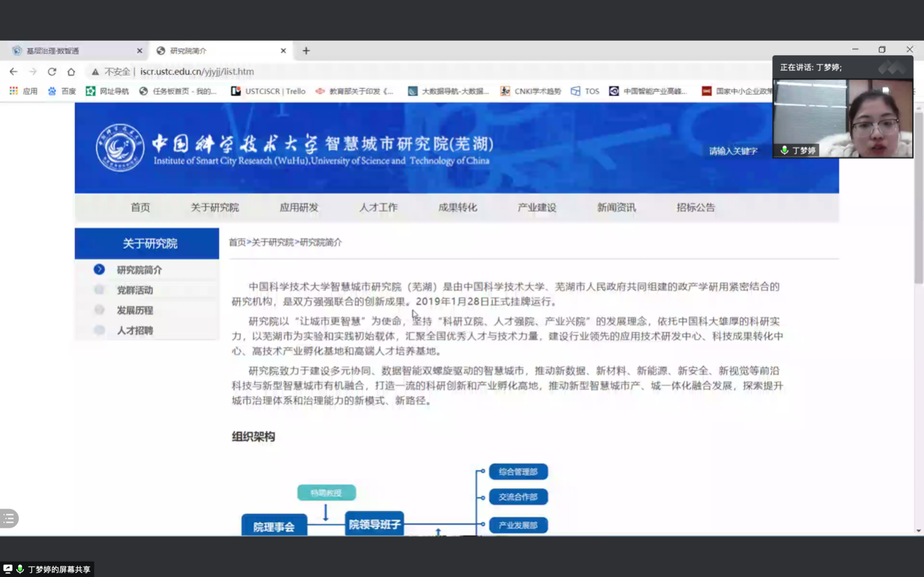Select 党群活动 in the sidebar
Image resolution: width=924 pixels, height=577 pixels.
click(135, 290)
